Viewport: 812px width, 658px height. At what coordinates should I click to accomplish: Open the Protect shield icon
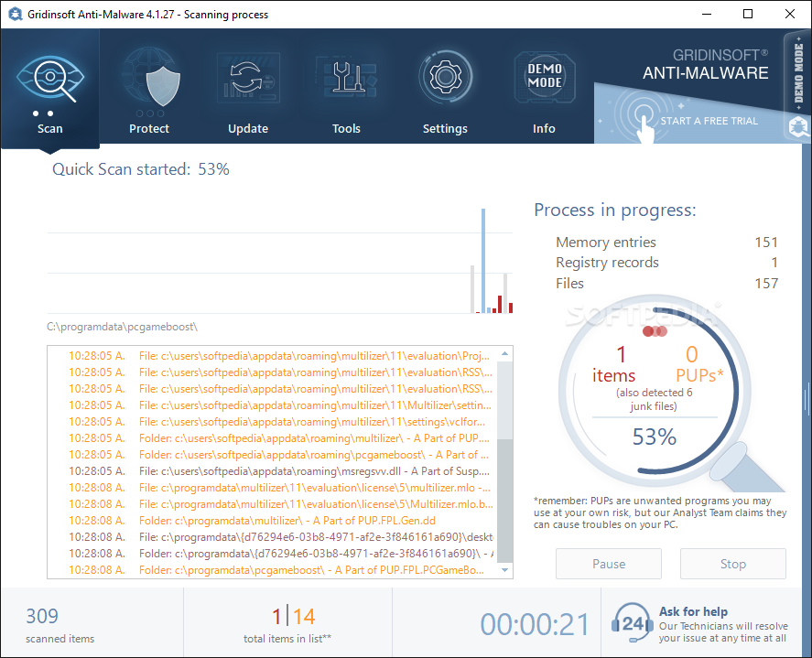(150, 78)
